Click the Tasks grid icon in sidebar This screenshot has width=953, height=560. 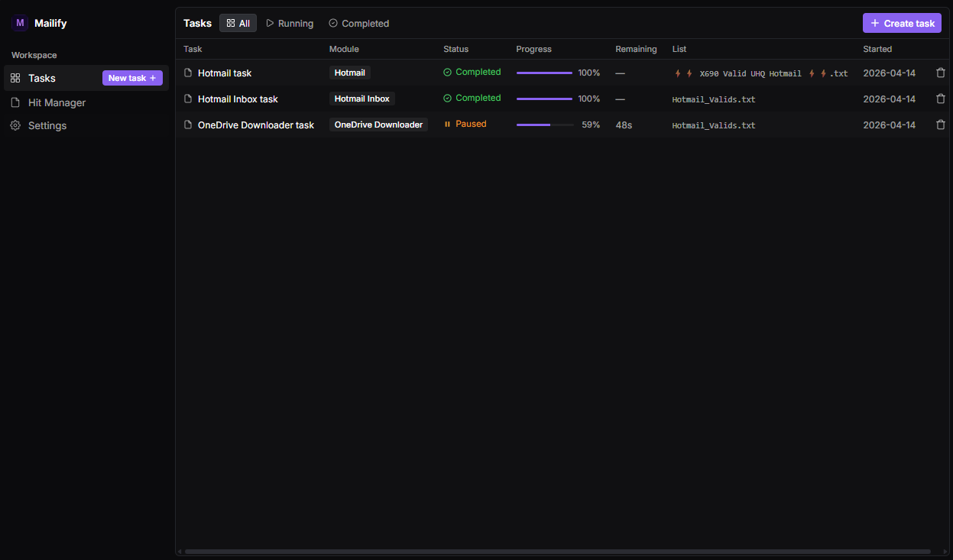click(15, 78)
